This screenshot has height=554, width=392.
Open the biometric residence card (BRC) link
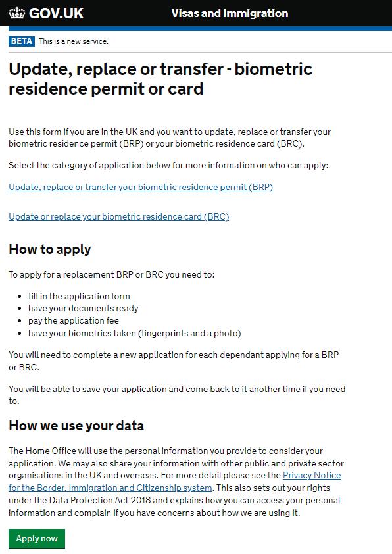[118, 216]
